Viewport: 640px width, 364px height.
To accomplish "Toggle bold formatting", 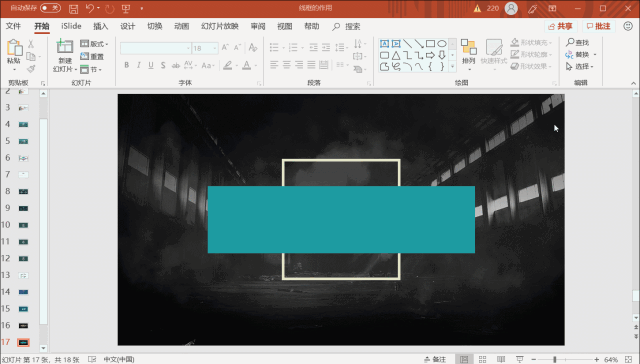I will tap(127, 65).
